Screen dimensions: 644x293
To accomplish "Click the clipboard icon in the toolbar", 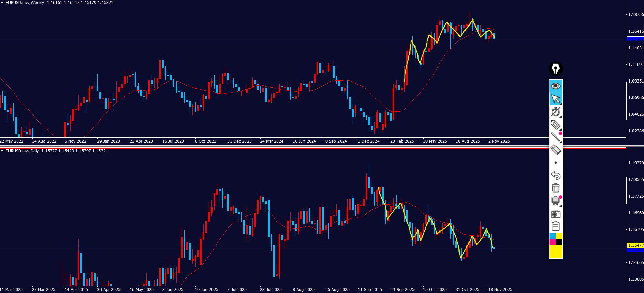I will [555, 226].
